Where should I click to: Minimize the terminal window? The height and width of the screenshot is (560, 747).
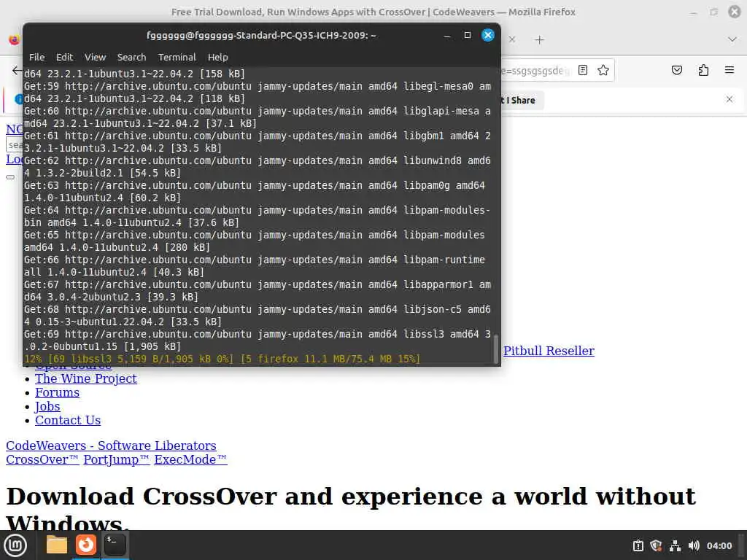point(447,35)
